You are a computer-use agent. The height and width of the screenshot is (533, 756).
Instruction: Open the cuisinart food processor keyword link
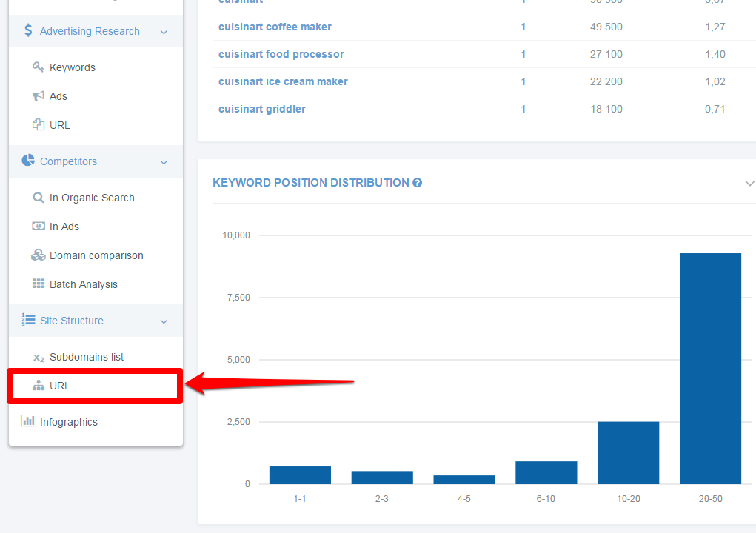point(281,54)
